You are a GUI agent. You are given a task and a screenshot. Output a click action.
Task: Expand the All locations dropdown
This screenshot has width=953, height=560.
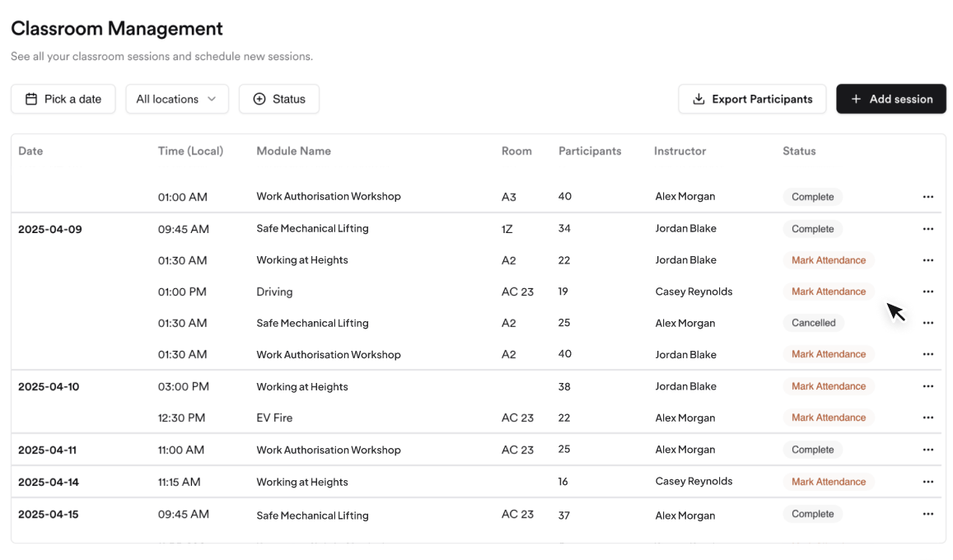click(x=176, y=99)
